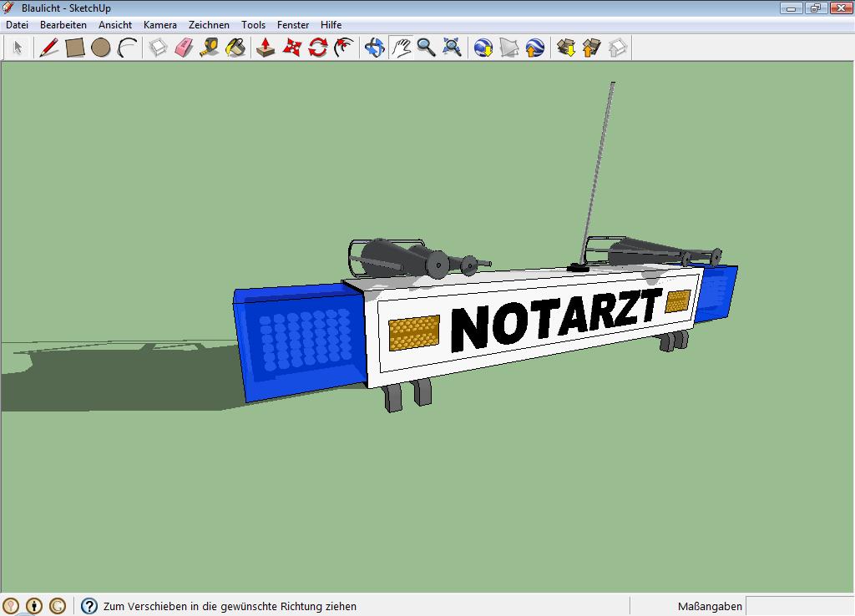The image size is (855, 616).
Task: Select the Circle drawing tool
Action: [101, 48]
